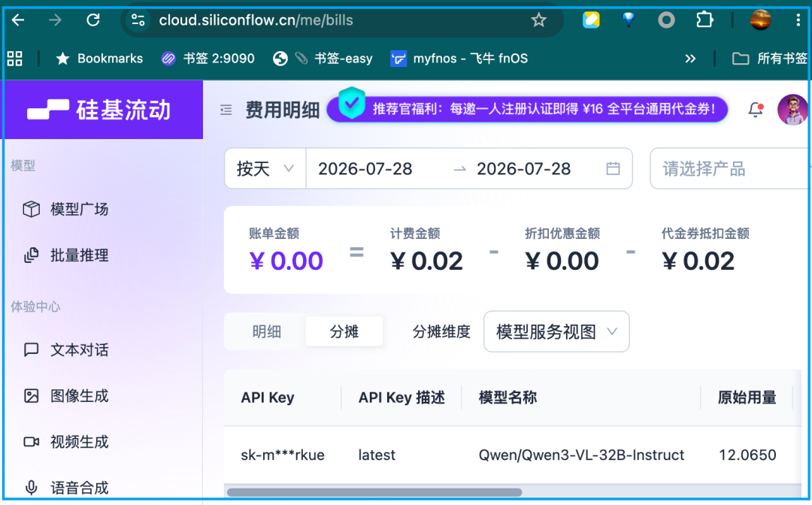Screen dimensions: 812x505
Task: Open site information icon in address bar
Action: 138,20
